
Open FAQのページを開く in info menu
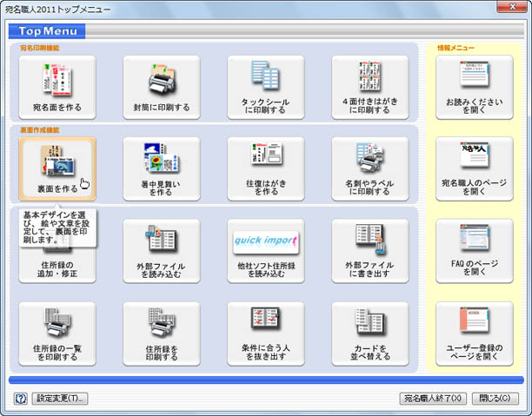coord(474,250)
